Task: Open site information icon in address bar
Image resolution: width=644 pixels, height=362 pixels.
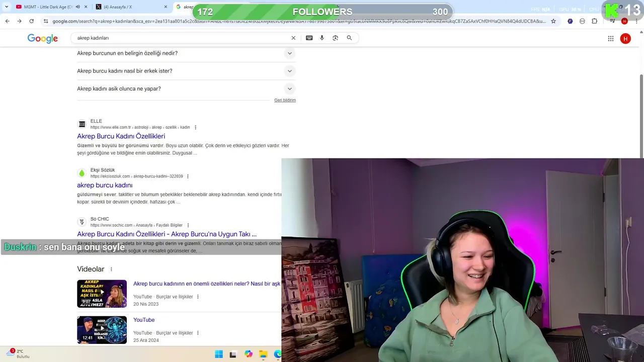Action: (46, 21)
